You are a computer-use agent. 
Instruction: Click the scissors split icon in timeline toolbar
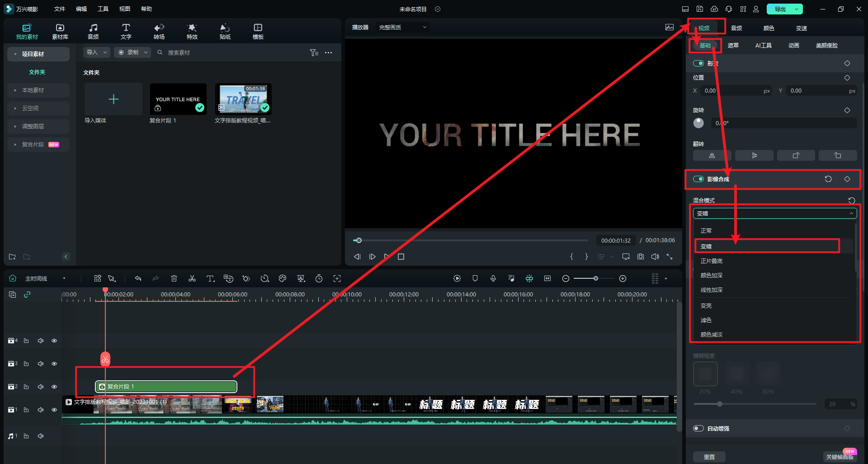point(192,278)
